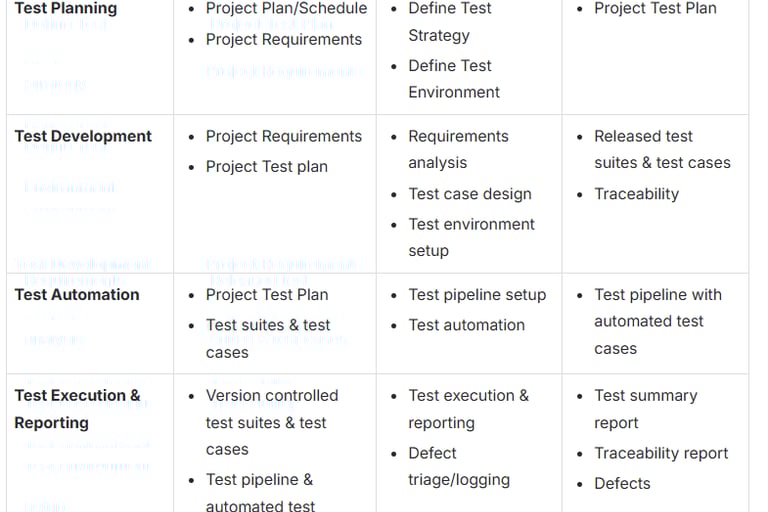The width and height of the screenshot is (768, 512).
Task: Select the Test pipeline setup bullet
Action: coord(477,294)
